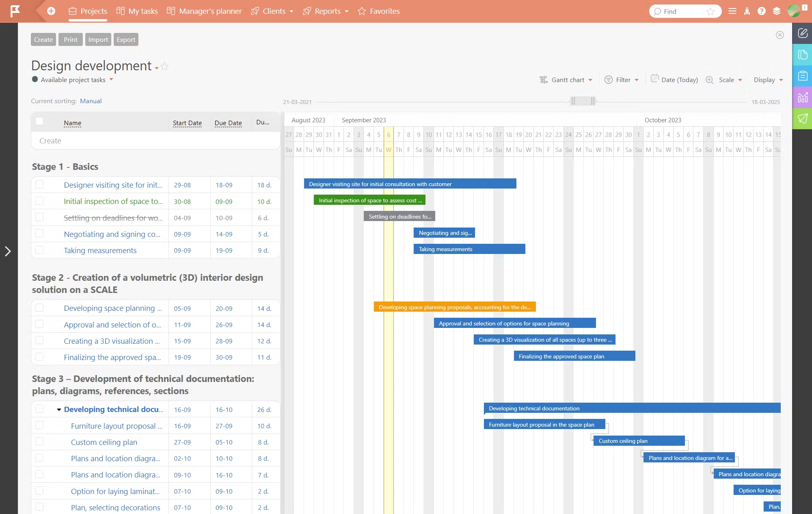Viewport: 812px width, 514px height.
Task: Toggle checkbox for Designer visiting site task
Action: 40,184
